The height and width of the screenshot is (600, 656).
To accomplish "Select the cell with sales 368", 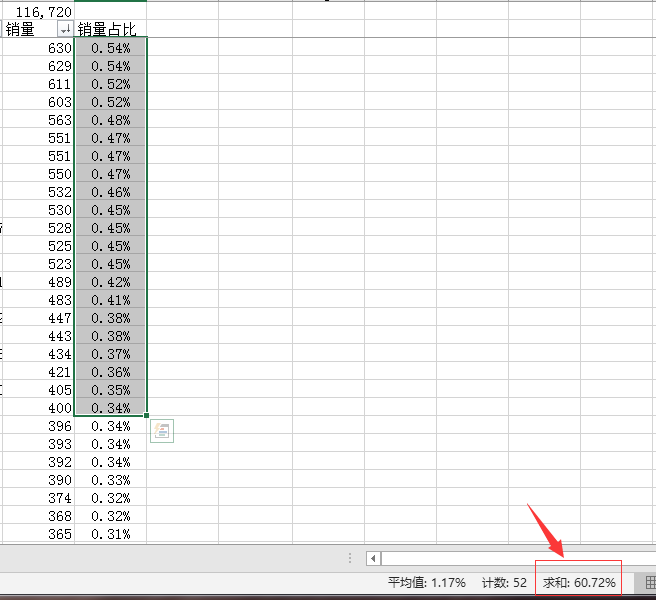I will click(38, 515).
